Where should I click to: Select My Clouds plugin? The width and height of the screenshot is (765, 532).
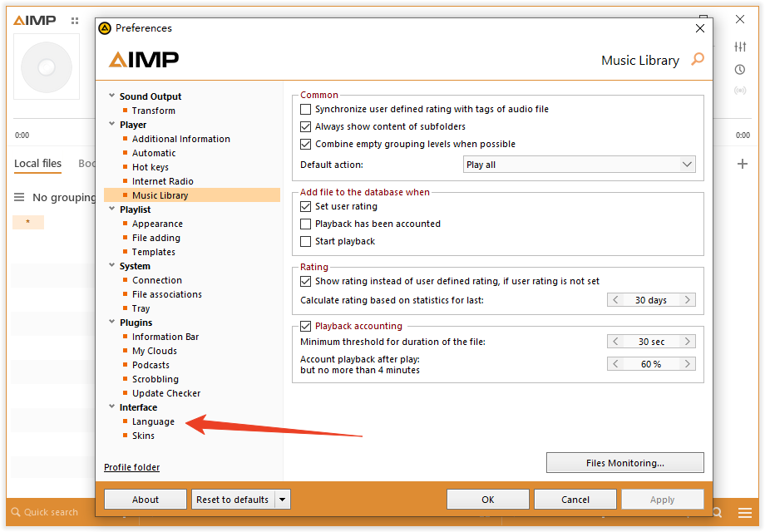[x=154, y=351]
